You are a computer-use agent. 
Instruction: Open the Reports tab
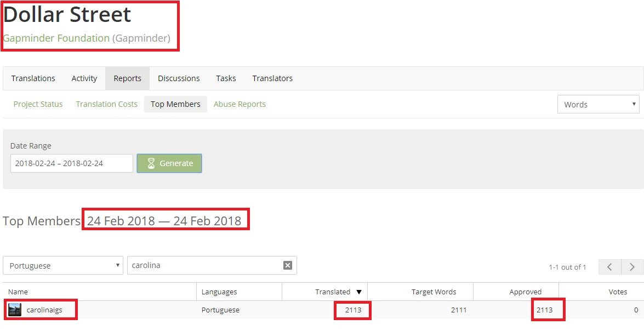[127, 78]
